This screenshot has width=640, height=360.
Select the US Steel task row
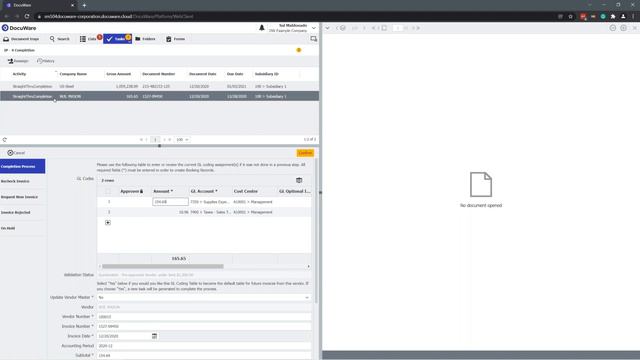pyautogui.click(x=159, y=87)
